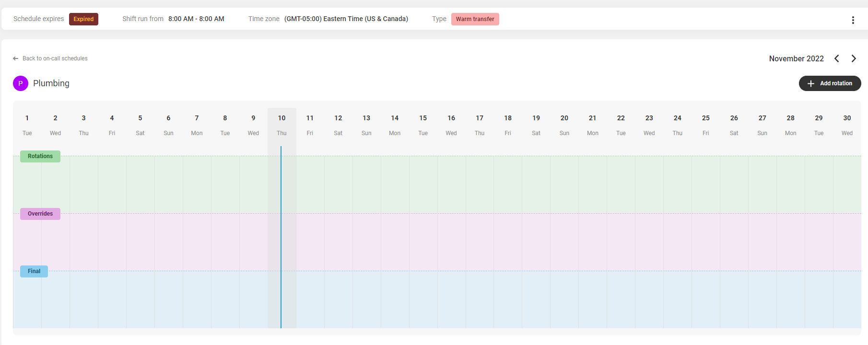This screenshot has height=345, width=868.
Task: Select day 25 Fri column header
Action: coord(706,125)
